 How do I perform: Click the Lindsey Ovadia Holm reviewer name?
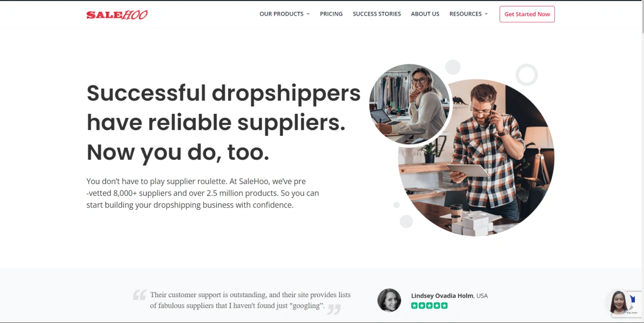tap(443, 296)
